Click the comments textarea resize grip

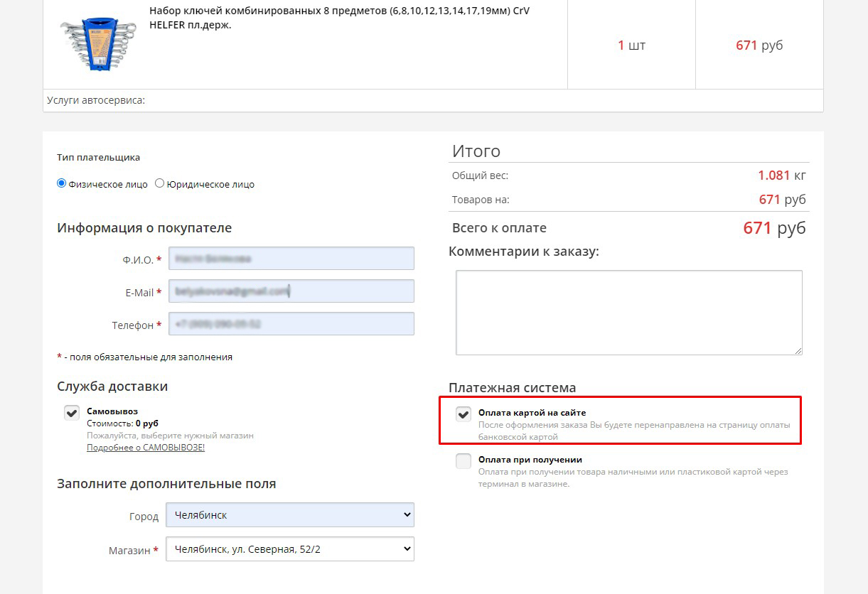[x=798, y=350]
